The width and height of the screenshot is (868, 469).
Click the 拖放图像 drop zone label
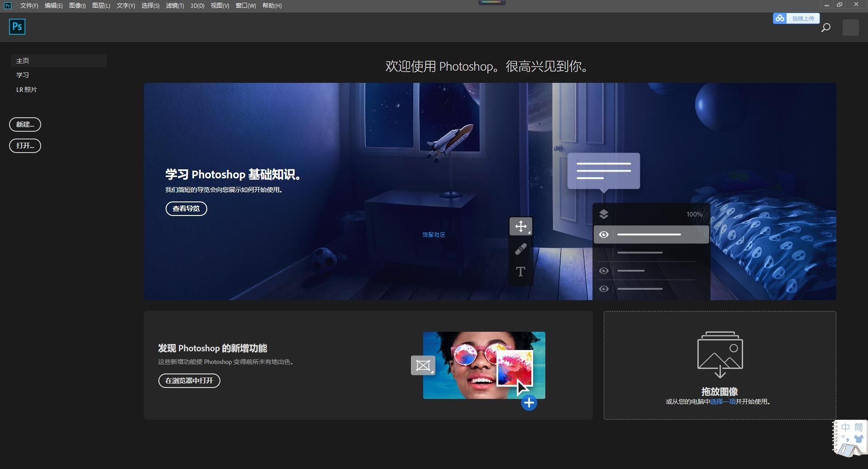[720, 392]
